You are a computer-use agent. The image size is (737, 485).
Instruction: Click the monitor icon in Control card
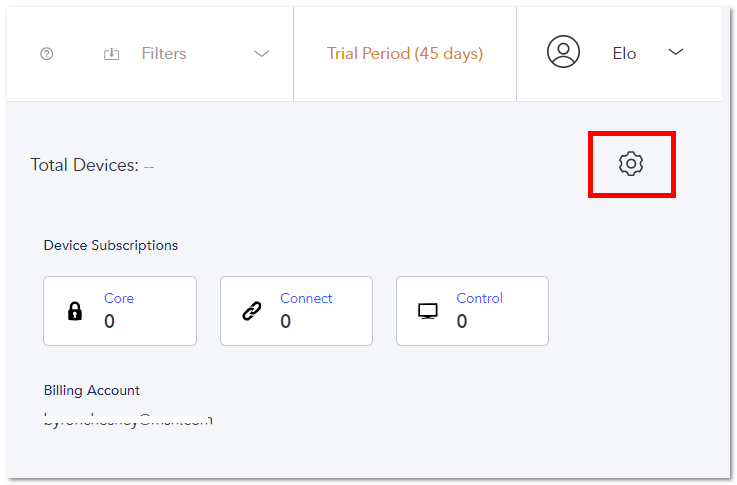click(x=428, y=311)
